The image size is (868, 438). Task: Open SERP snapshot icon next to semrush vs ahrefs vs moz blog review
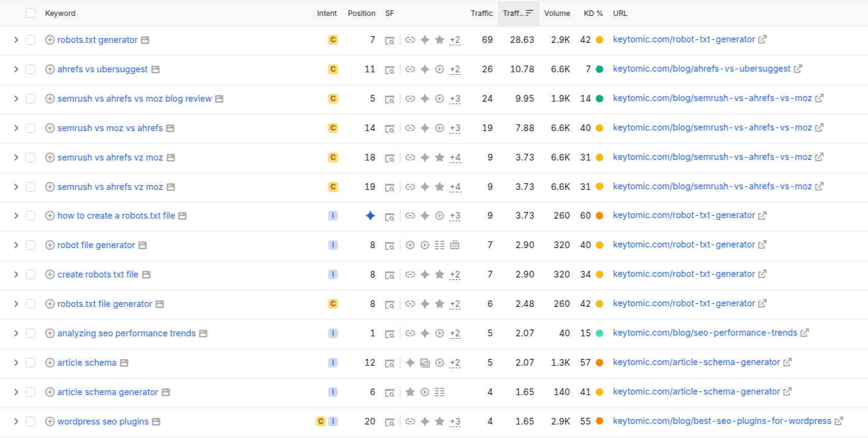click(219, 99)
